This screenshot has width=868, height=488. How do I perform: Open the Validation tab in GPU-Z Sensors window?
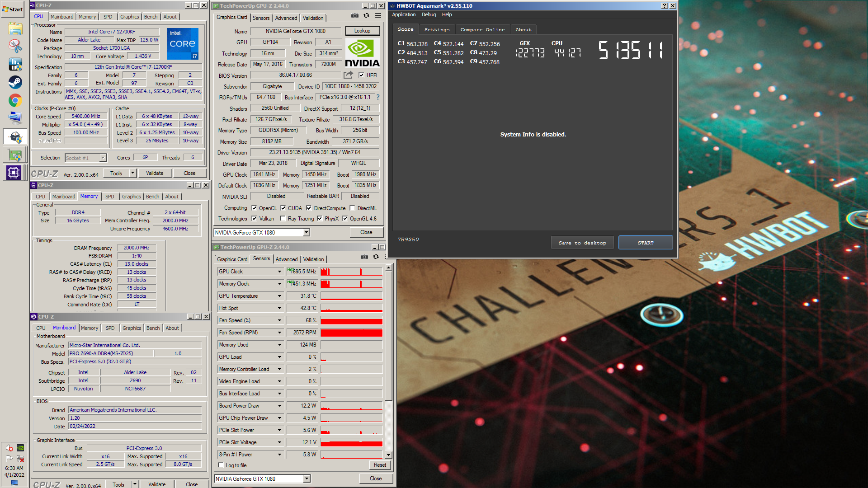pos(313,259)
